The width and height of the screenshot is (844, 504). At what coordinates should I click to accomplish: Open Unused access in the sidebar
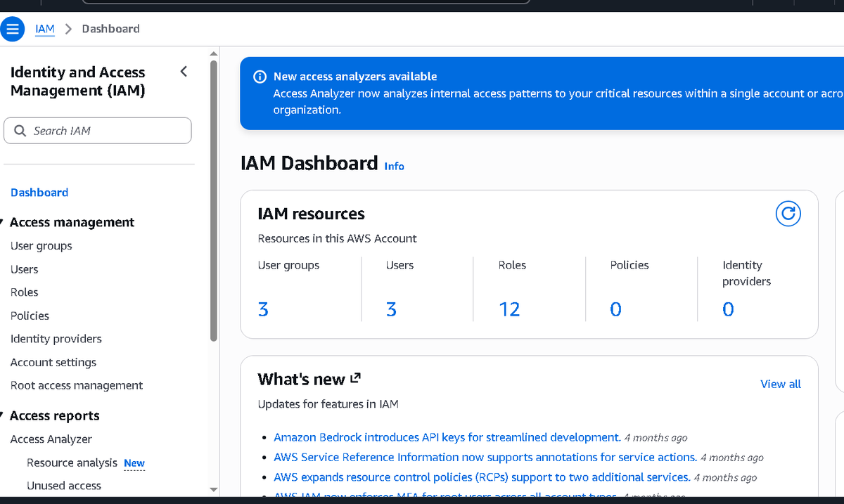(x=64, y=486)
